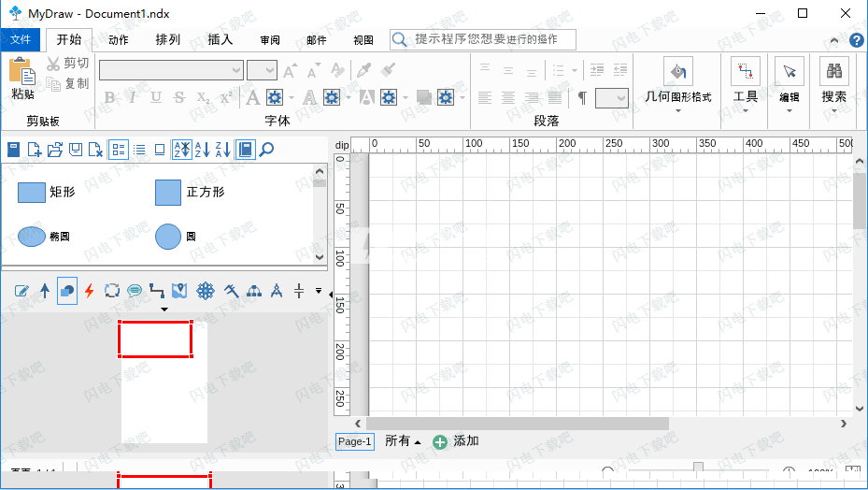This screenshot has height=490, width=868.
Task: Open the bullet list style dropdown arrow
Action: pos(575,70)
